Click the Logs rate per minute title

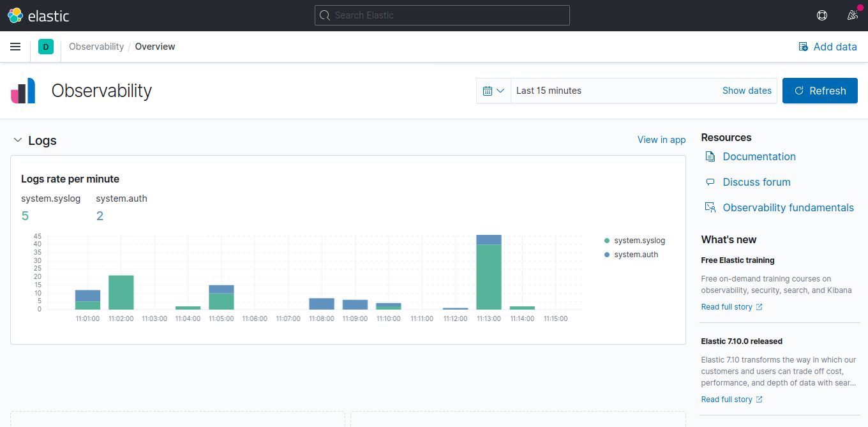(70, 179)
